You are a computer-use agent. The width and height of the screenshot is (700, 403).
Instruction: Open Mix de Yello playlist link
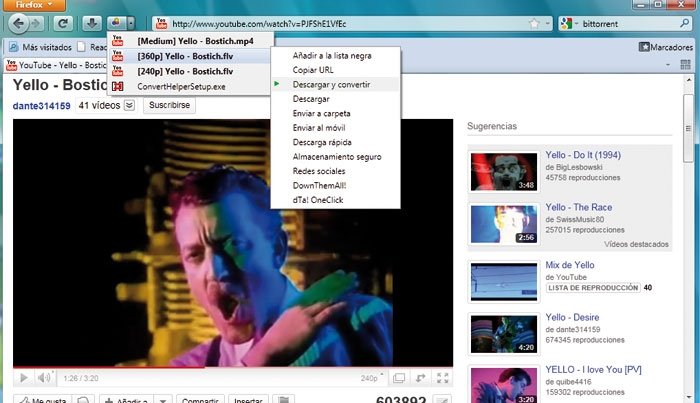click(570, 265)
